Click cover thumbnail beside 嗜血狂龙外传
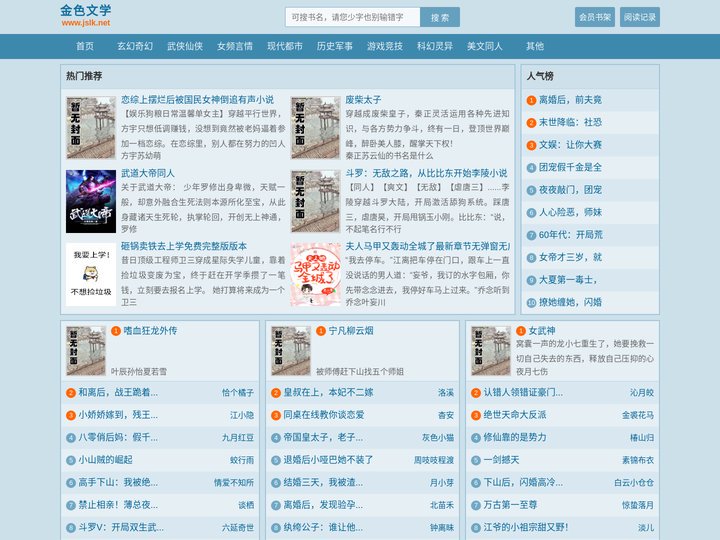 [x=86, y=351]
